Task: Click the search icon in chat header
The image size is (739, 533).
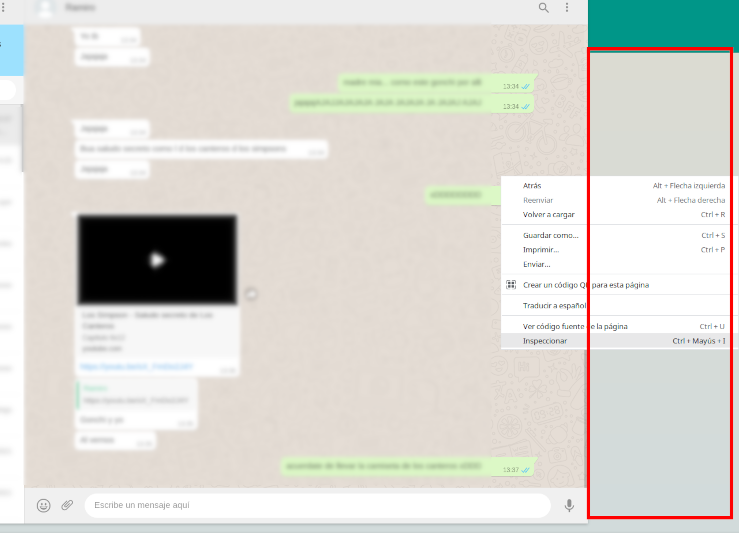Action: [x=544, y=8]
